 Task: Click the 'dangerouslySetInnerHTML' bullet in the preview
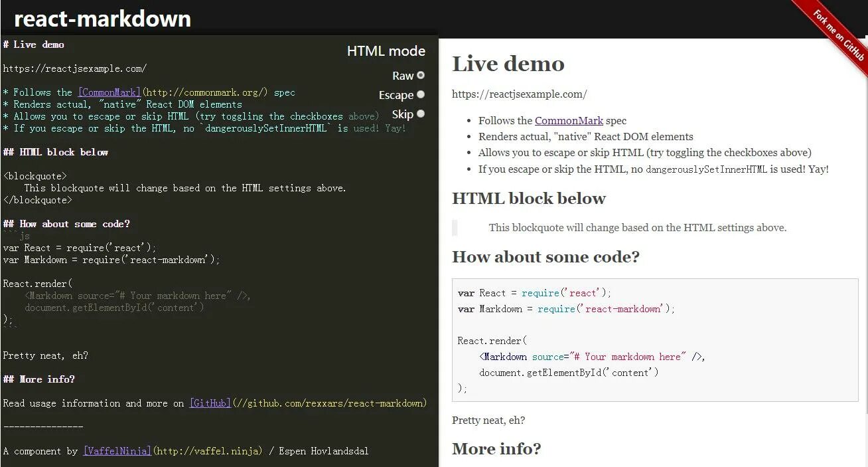tap(654, 169)
